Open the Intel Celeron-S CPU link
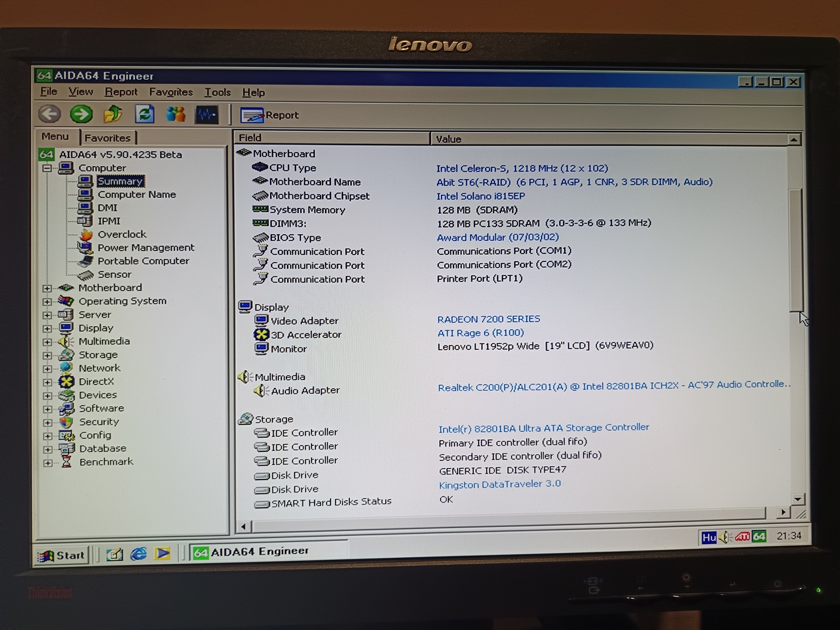This screenshot has height=630, width=840. click(522, 168)
